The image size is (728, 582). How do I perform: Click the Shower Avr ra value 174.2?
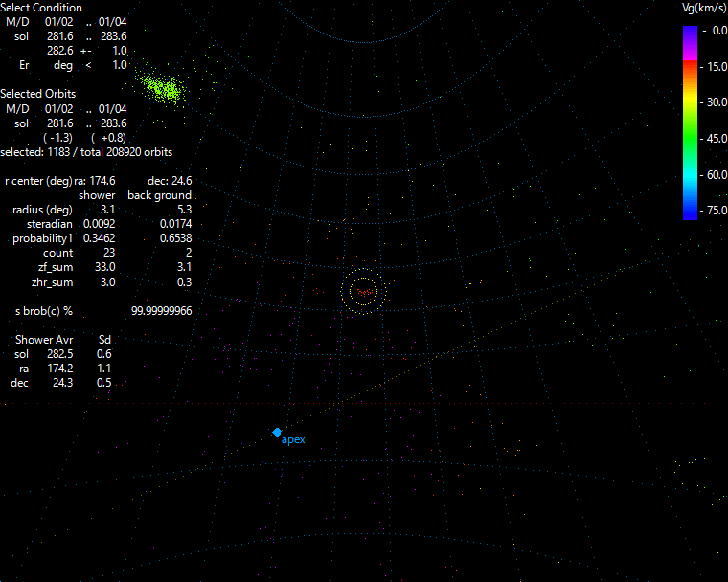[x=60, y=369]
